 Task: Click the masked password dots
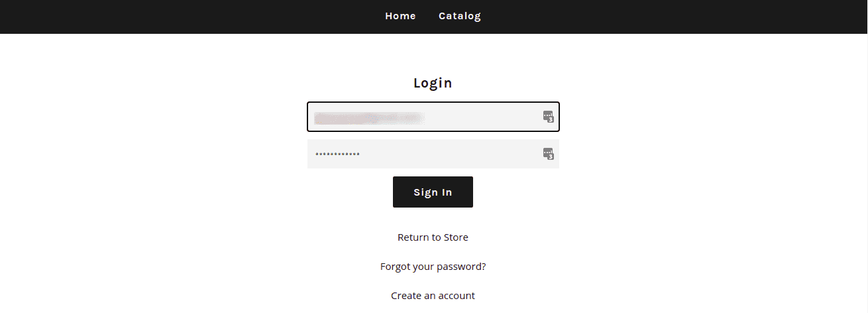coord(337,155)
